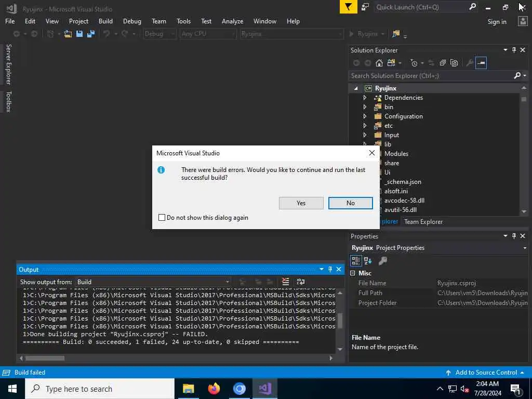Image resolution: width=532 pixels, height=399 pixels.
Task: Click the Find in Files toolbar icon
Action: (396, 34)
